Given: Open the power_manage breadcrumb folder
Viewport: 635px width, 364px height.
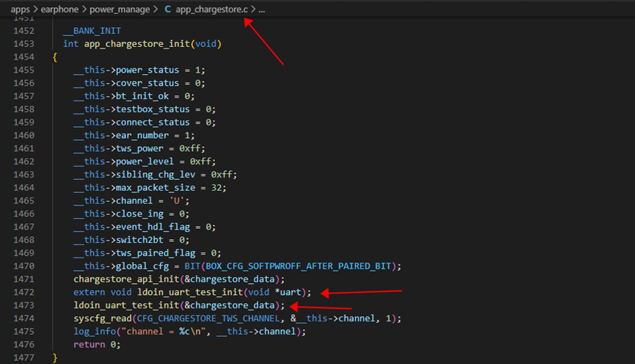Looking at the screenshot, I should pos(120,10).
